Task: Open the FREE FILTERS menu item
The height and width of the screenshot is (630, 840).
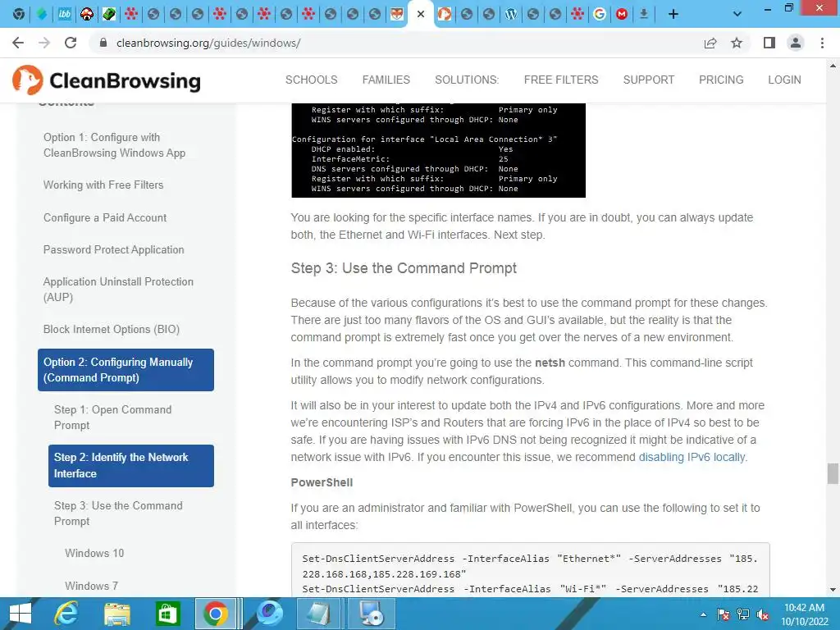Action: pos(561,80)
